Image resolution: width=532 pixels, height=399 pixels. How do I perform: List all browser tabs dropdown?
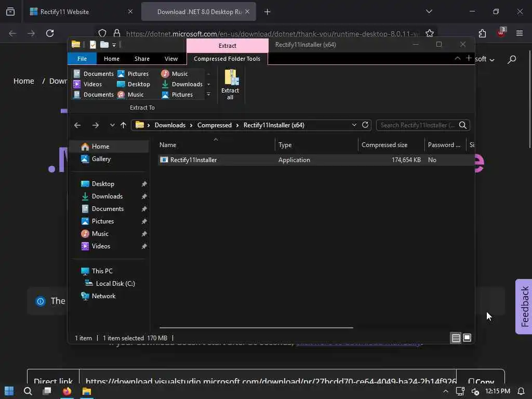(429, 11)
